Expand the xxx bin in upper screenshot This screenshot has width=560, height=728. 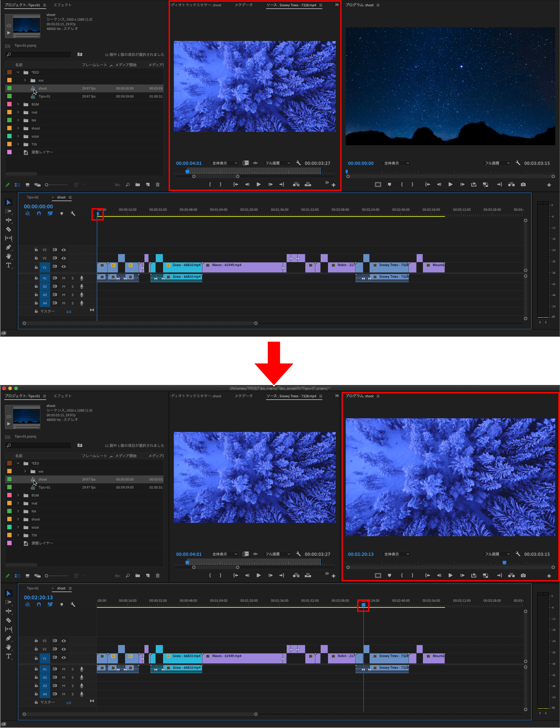click(25, 80)
